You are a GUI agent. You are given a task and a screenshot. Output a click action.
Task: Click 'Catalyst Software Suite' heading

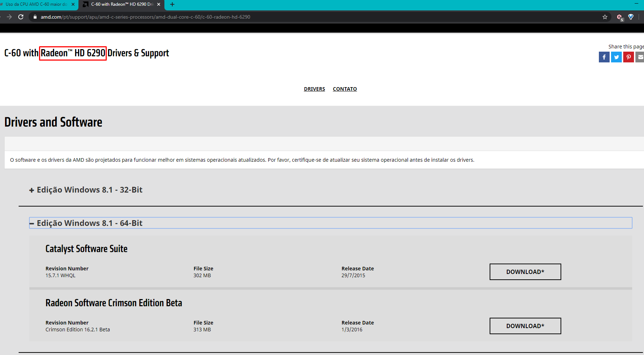[x=86, y=249]
